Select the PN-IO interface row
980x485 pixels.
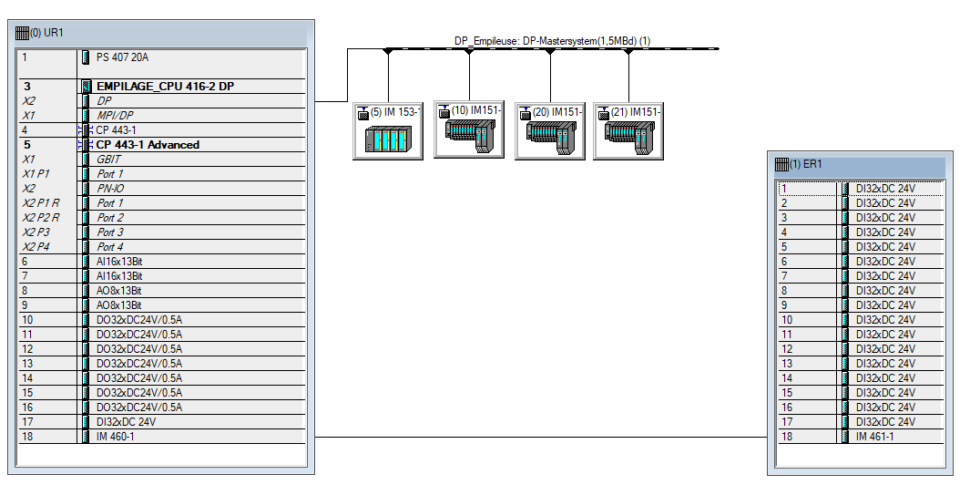[111, 189]
